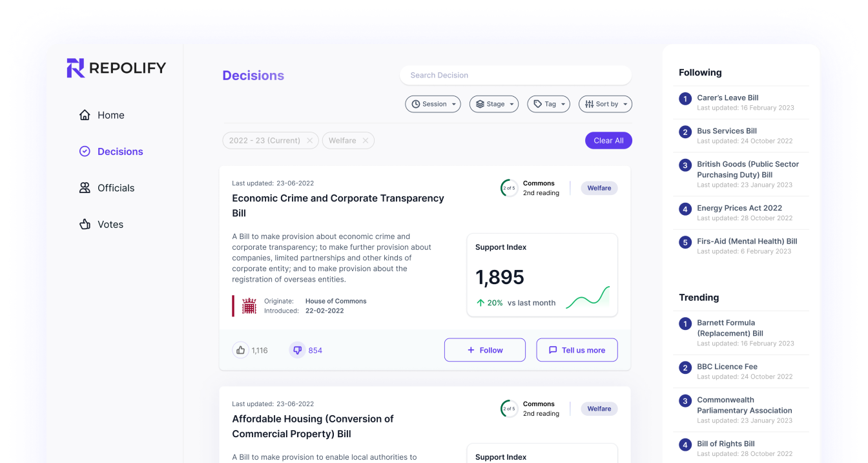The width and height of the screenshot is (868, 463).
Task: Open the Officials page in sidebar
Action: point(116,188)
